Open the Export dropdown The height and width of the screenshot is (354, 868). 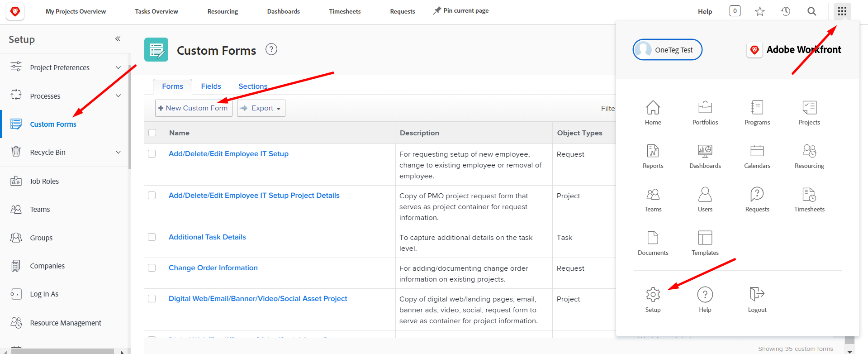coord(261,108)
